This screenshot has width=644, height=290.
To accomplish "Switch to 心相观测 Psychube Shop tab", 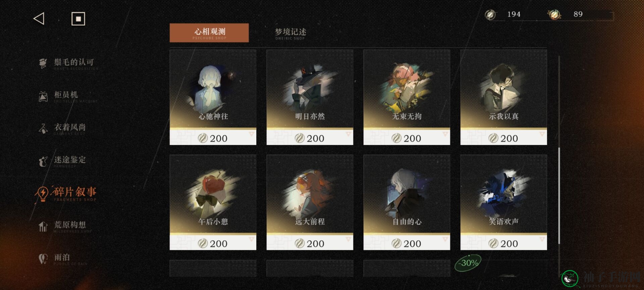I will click(x=209, y=33).
